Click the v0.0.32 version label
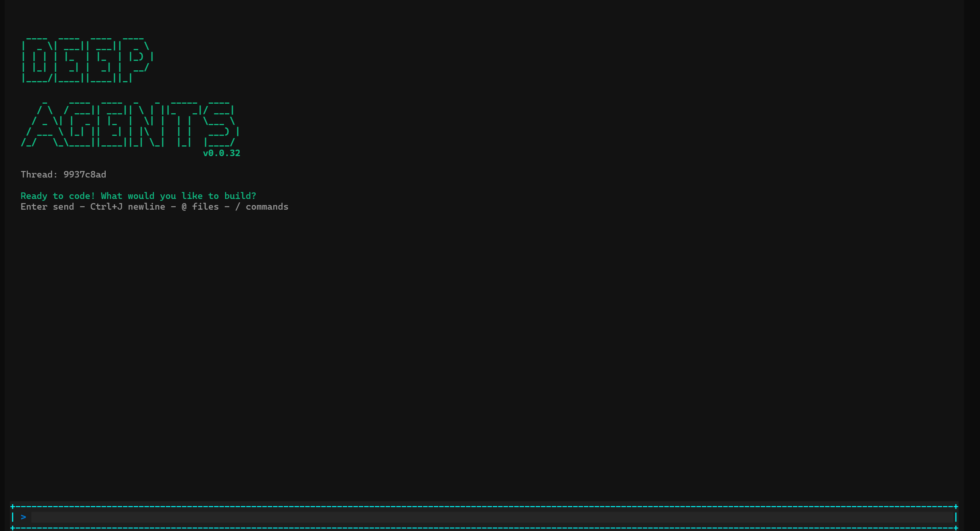This screenshot has height=531, width=980. coord(221,153)
